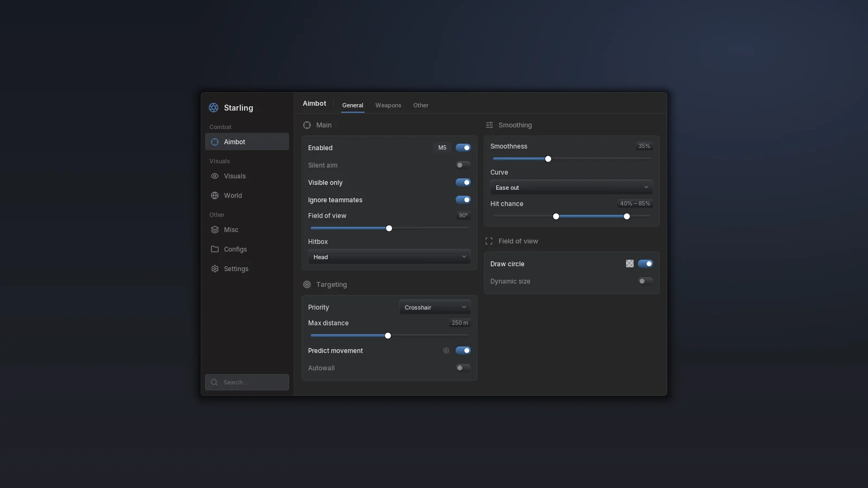Open the Curve Ease out dropdown
The image size is (868, 488).
click(x=572, y=188)
